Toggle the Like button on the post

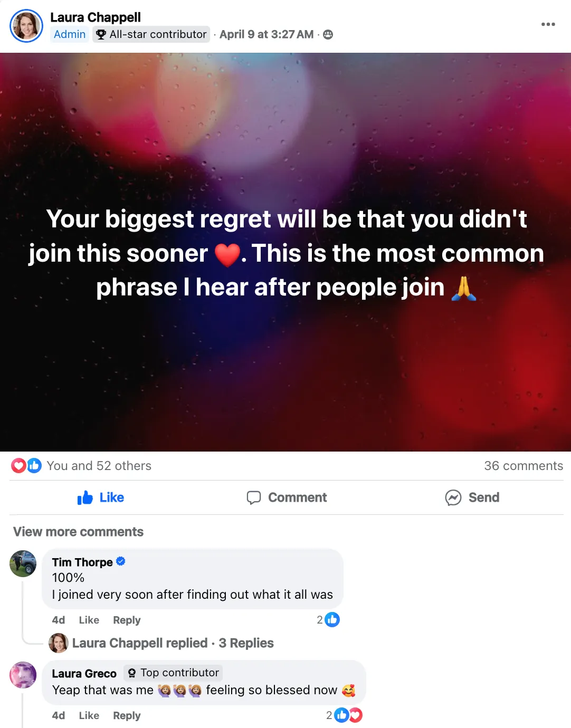100,497
